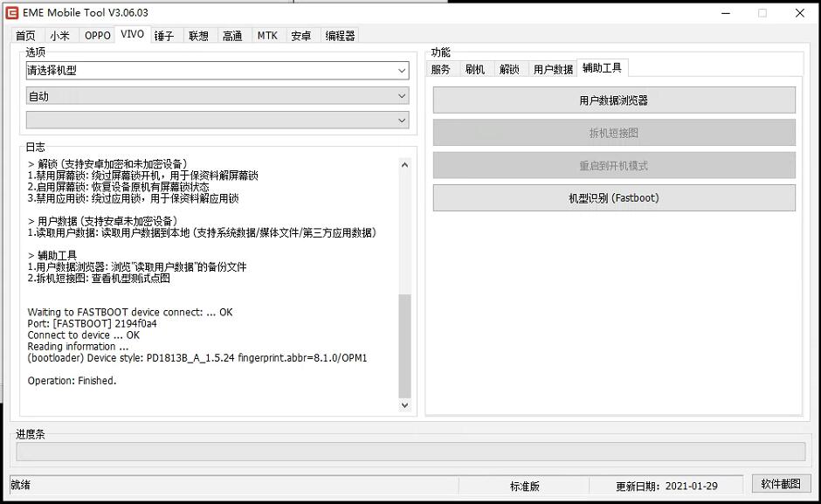Screen dimensions: 821x504
Task: Open the 编程器 tab
Action: (x=340, y=36)
